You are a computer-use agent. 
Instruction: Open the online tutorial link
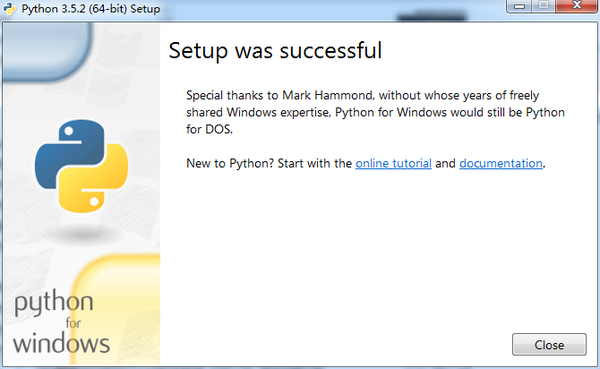point(393,163)
